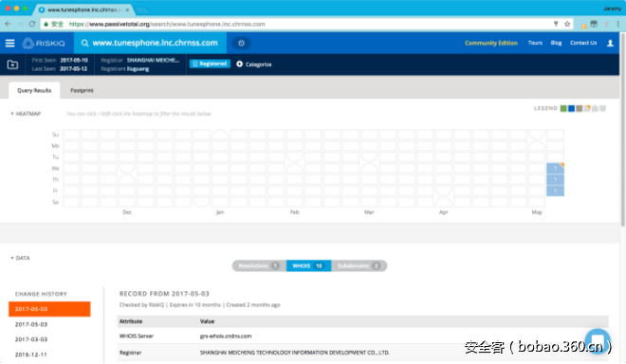Viewport: 626px width, 364px height.
Task: Open the hamburger navigation menu
Action: coord(10,43)
